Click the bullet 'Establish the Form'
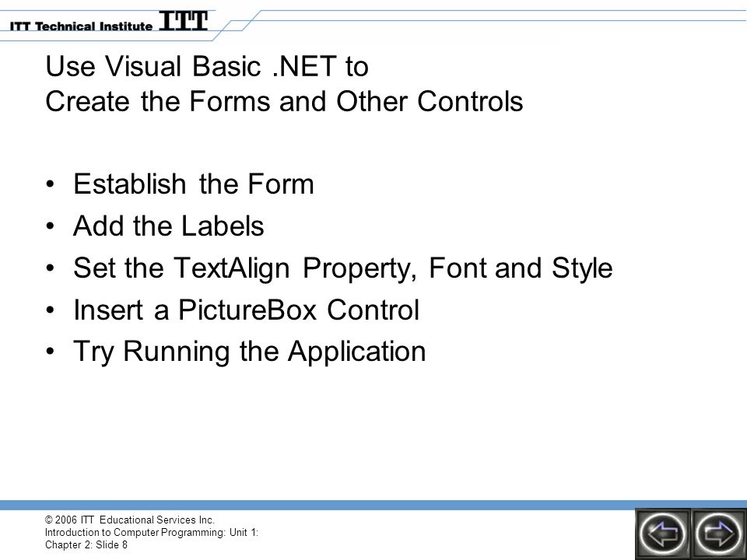Image resolution: width=747 pixels, height=560 pixels. 194,184
